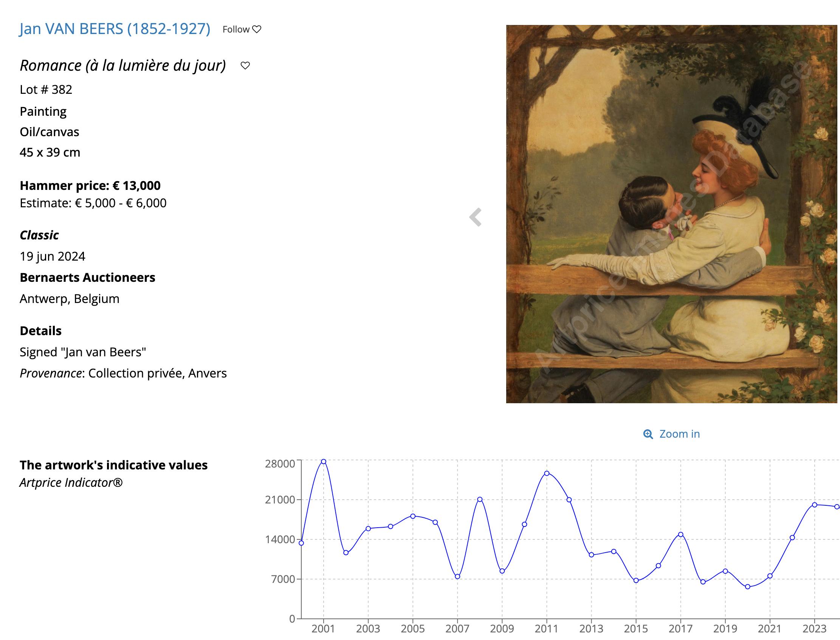Screen dimensions: 840x640
Task: Go to previous image chevron arrow
Action: click(x=476, y=217)
